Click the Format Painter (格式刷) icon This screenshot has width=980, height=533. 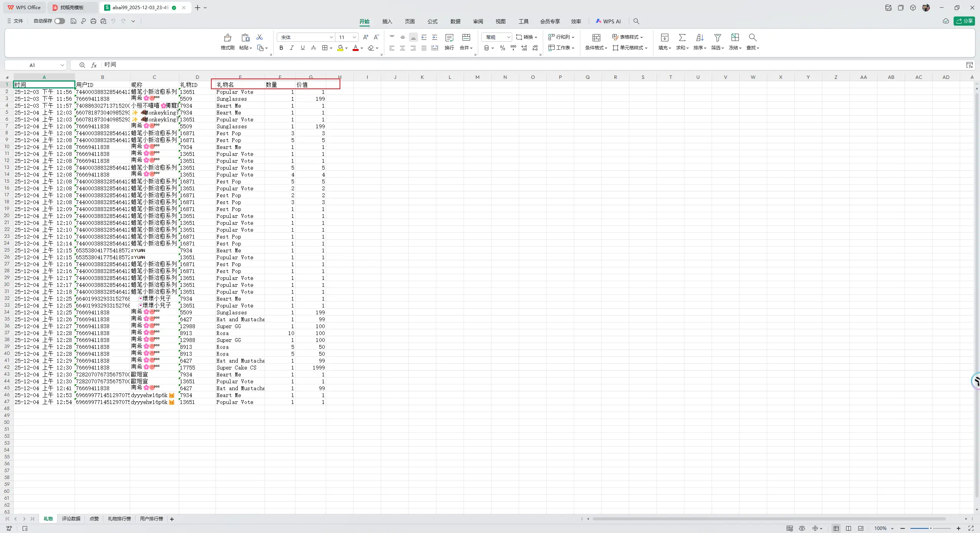coord(227,38)
